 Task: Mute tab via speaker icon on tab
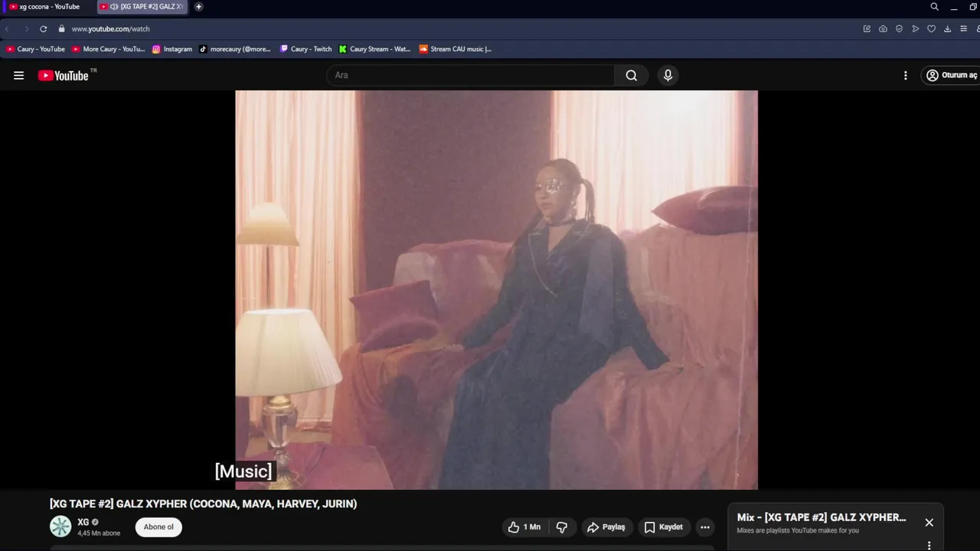tap(113, 7)
